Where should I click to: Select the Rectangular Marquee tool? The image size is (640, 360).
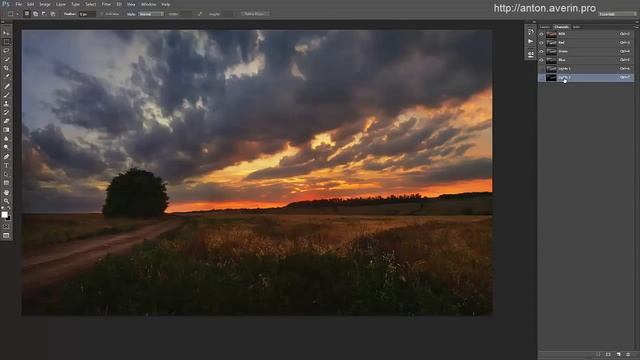(x=6, y=42)
